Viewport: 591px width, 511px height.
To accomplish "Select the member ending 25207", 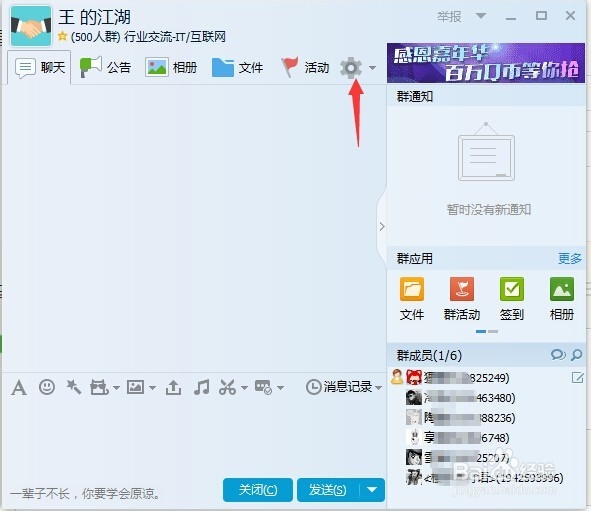I will tap(486, 457).
